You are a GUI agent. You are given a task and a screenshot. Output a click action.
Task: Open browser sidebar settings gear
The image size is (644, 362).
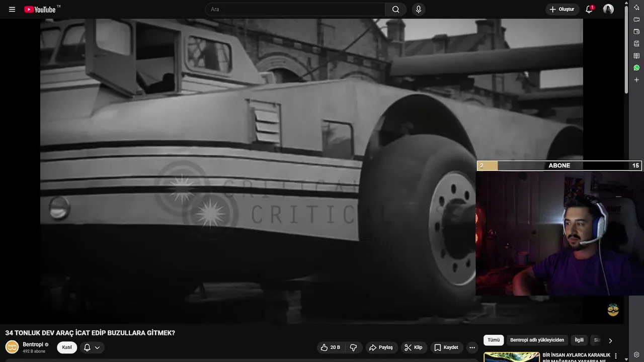pos(636,355)
